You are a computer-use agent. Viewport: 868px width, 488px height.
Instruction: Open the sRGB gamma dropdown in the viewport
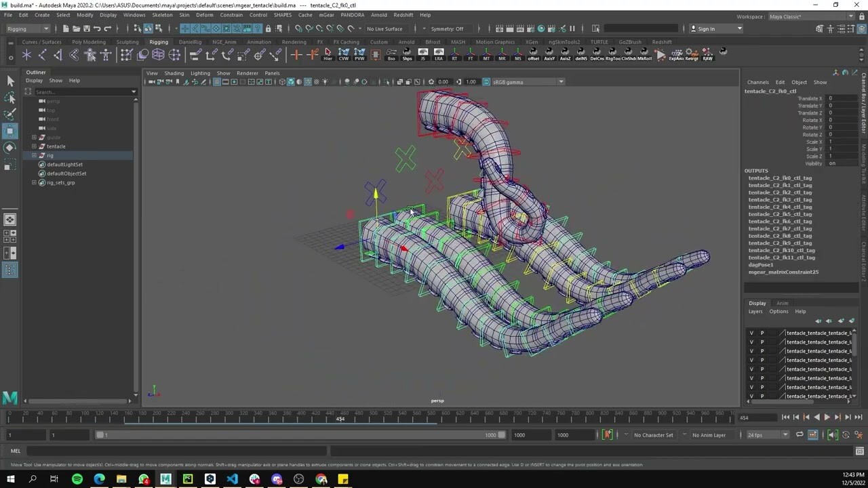click(x=561, y=81)
